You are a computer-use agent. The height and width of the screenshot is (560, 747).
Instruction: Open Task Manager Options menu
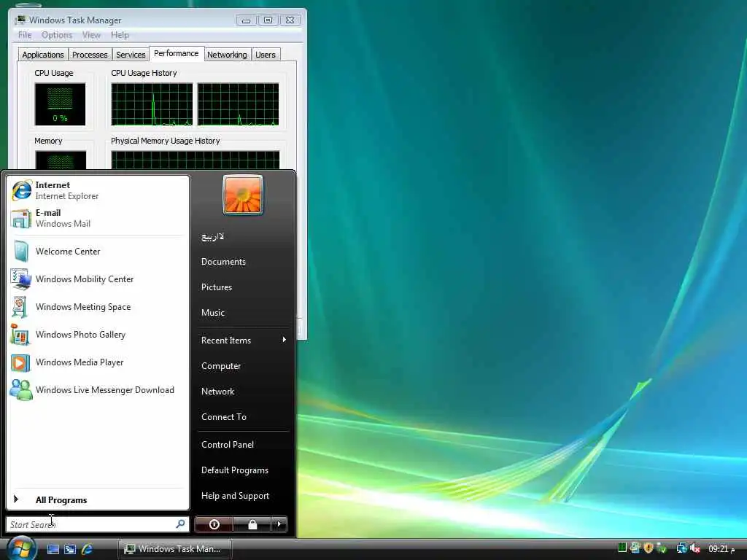[57, 35]
